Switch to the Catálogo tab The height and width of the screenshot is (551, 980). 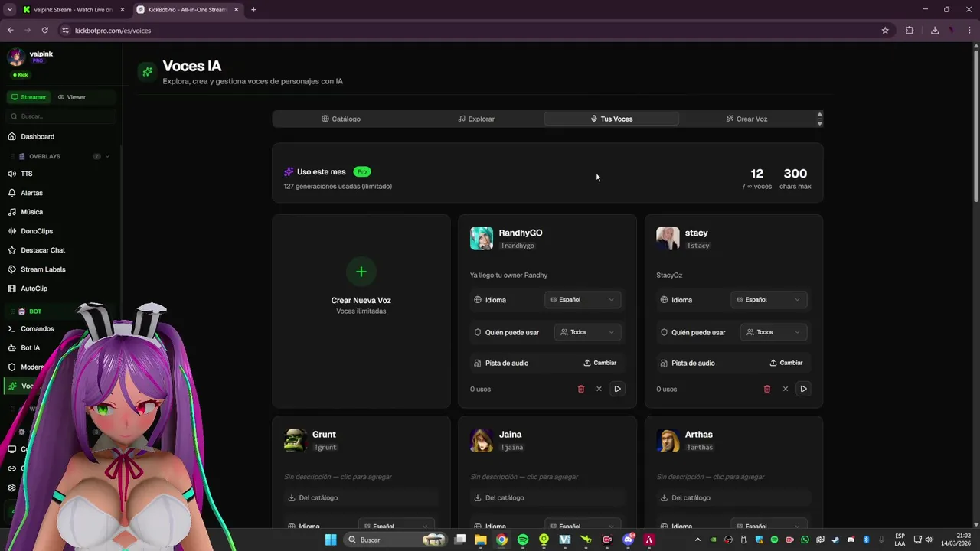tap(341, 119)
